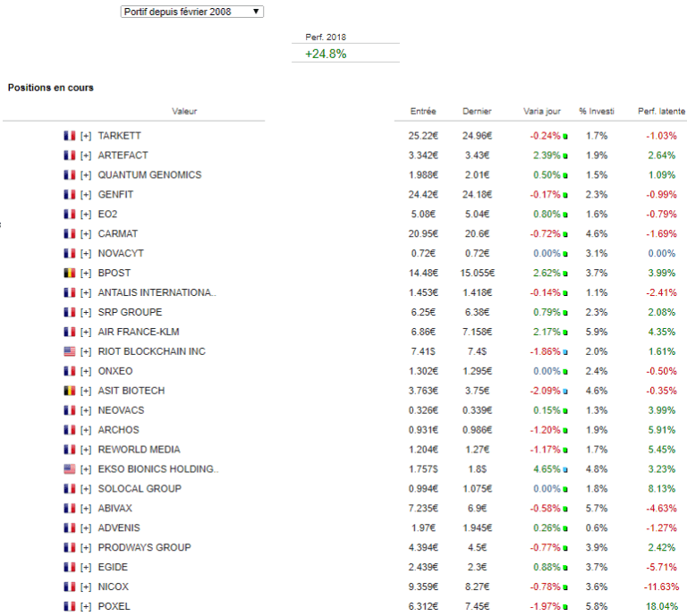Click the Belgian flag icon beside BPOST
This screenshot has width=687, height=616.
[69, 273]
